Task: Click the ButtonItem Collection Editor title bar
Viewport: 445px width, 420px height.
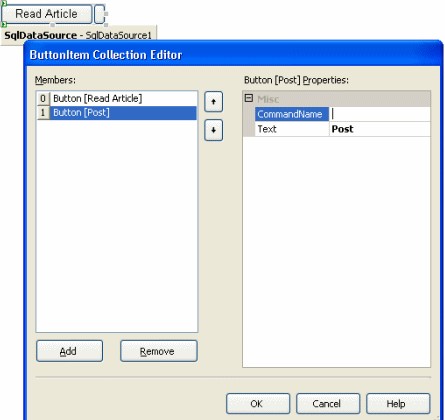Action: (233, 55)
